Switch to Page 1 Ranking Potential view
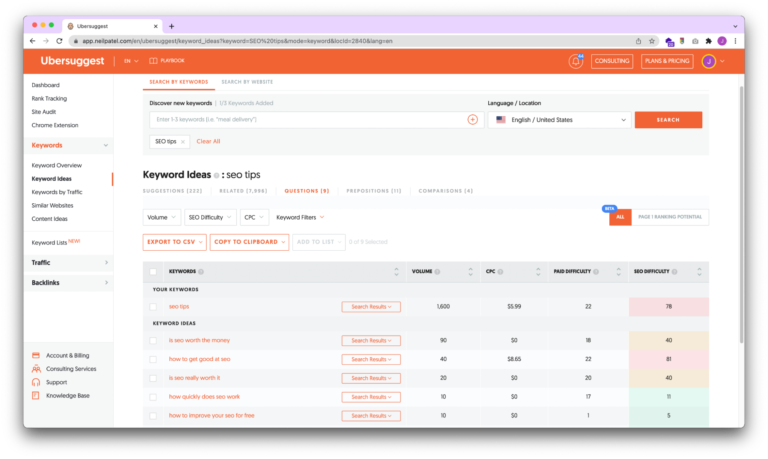 670,217
